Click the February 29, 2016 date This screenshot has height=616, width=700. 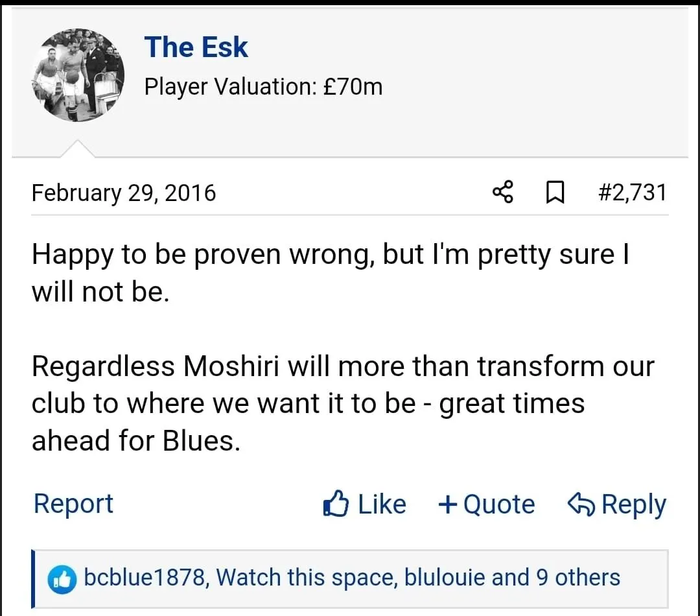click(124, 193)
